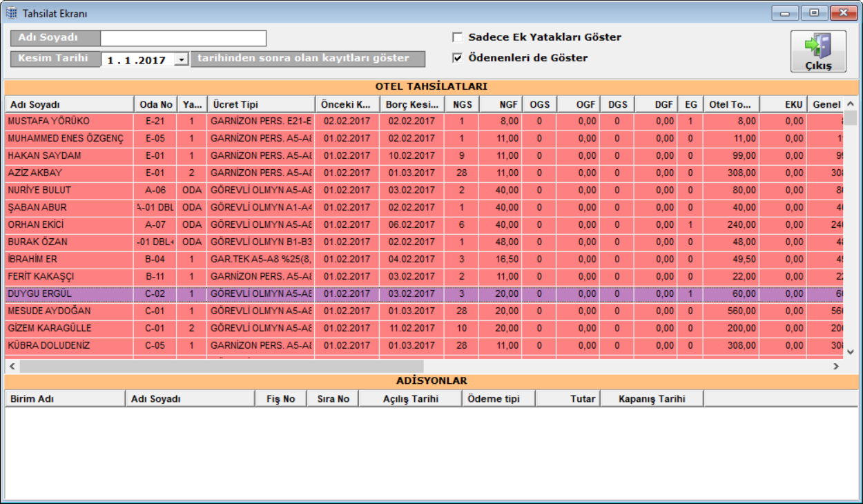Enable Sadece Ek Yatakları Göster checkbox
The width and height of the screenshot is (863, 504).
tap(457, 37)
